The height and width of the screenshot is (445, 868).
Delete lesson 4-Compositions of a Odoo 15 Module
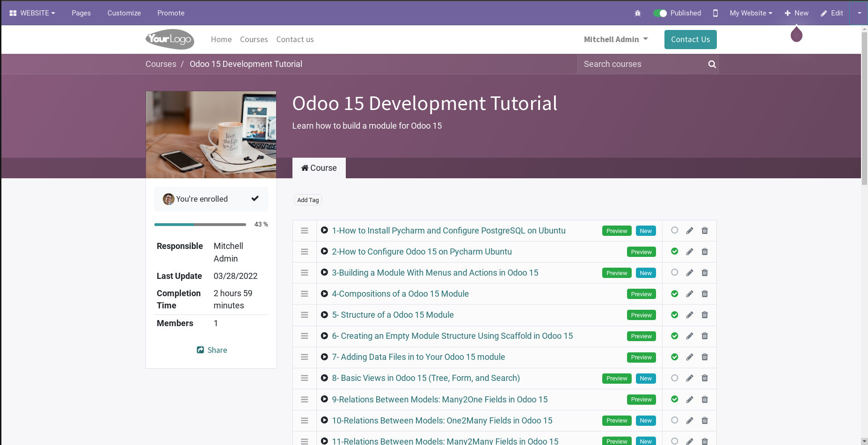(x=705, y=294)
